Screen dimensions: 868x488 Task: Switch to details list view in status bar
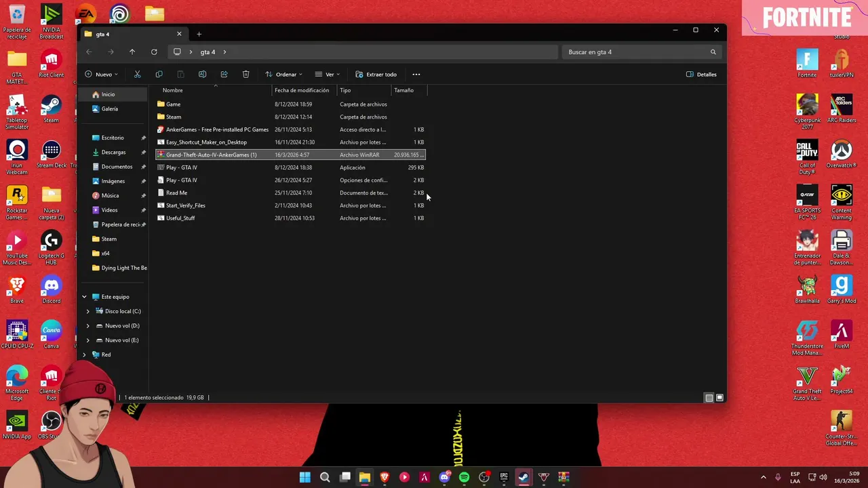click(x=709, y=398)
